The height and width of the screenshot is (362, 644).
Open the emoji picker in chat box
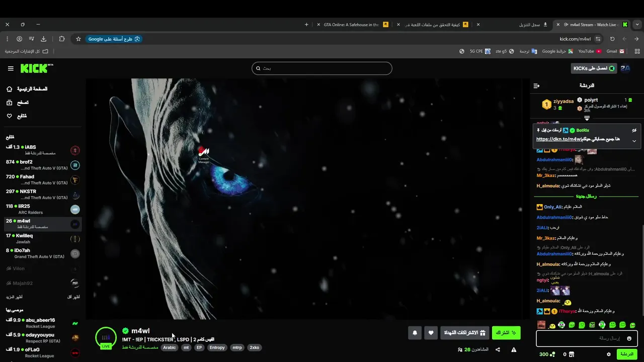point(629,338)
